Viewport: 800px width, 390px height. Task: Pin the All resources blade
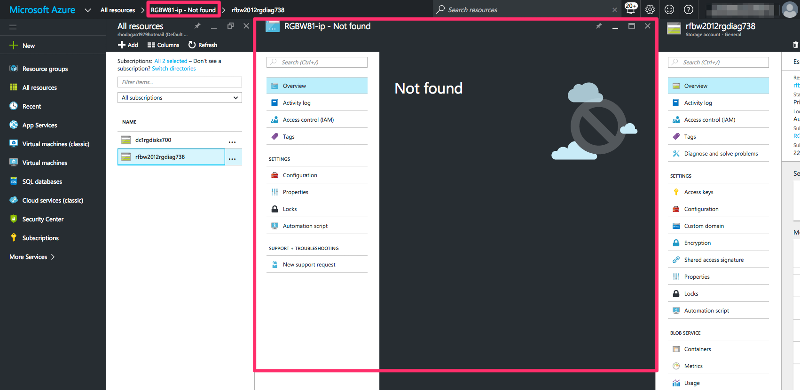point(197,26)
